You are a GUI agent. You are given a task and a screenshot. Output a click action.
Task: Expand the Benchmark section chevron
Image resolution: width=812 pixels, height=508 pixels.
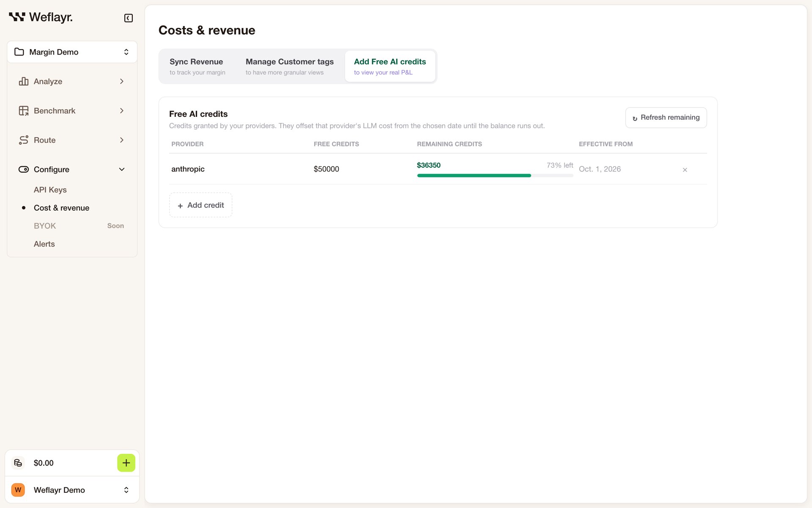click(122, 110)
